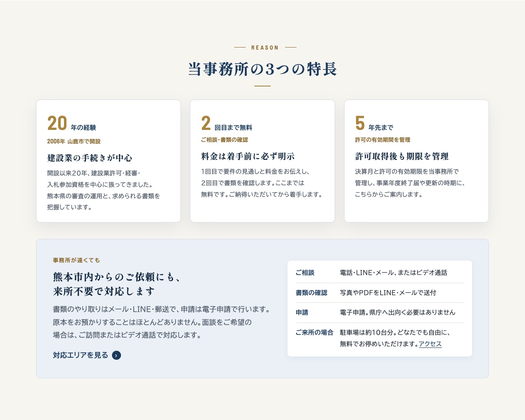Click the value 電話・LINE・メール、またはビデオ通話

tap(394, 273)
